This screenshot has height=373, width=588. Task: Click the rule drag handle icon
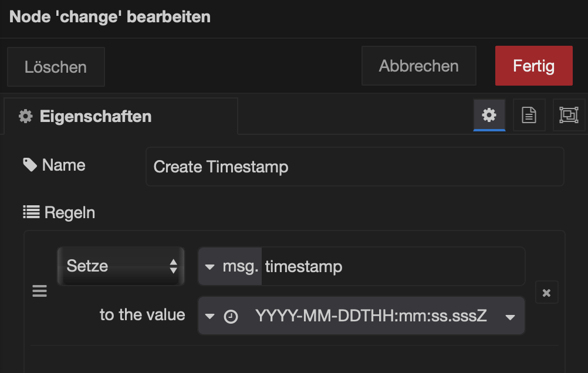[x=39, y=291]
